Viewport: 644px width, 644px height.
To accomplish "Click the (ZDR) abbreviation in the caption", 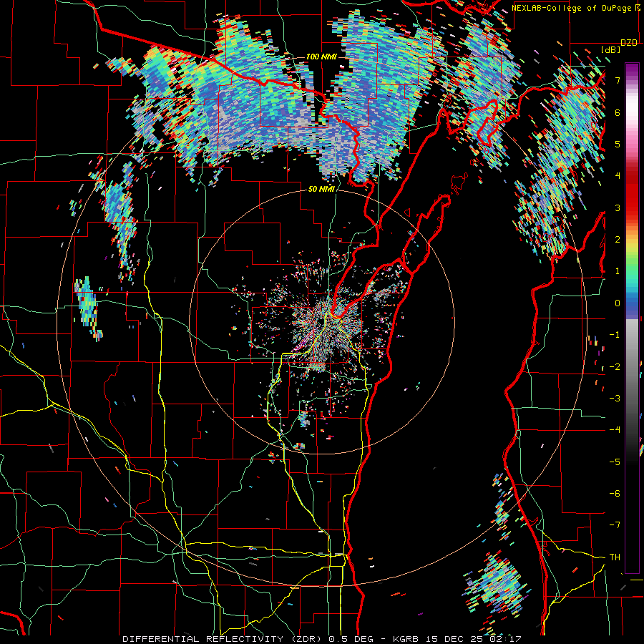I will tap(305, 639).
